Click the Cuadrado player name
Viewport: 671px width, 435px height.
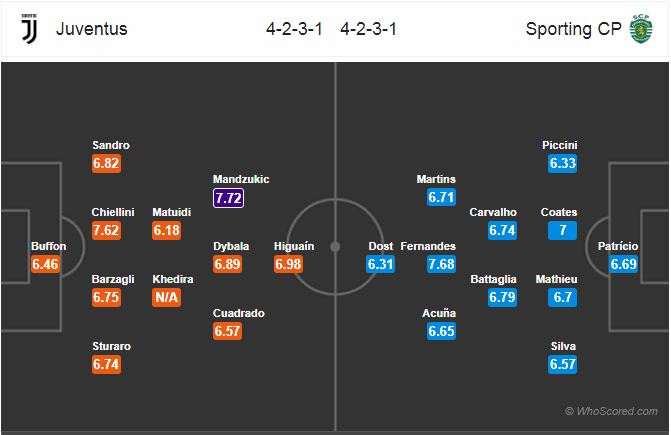239,313
